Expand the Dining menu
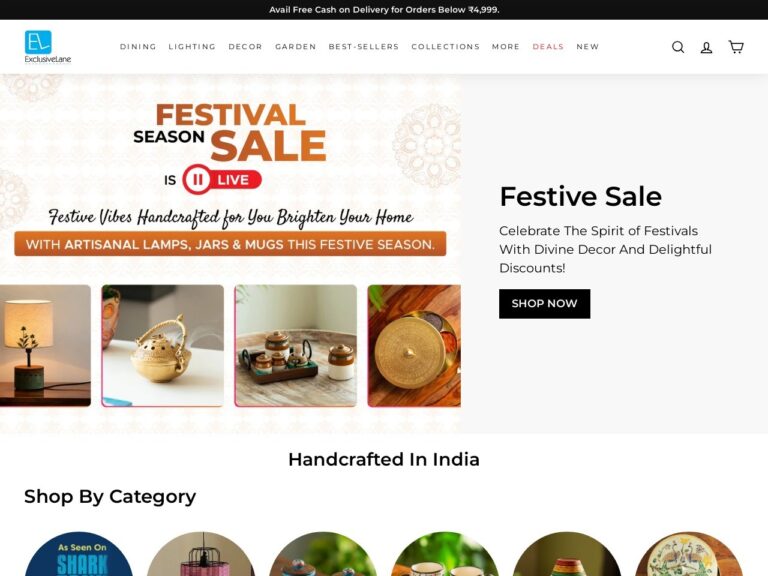 click(x=138, y=47)
